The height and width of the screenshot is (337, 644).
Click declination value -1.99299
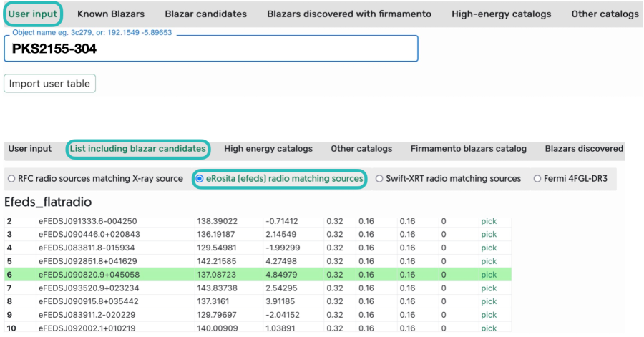tap(283, 248)
